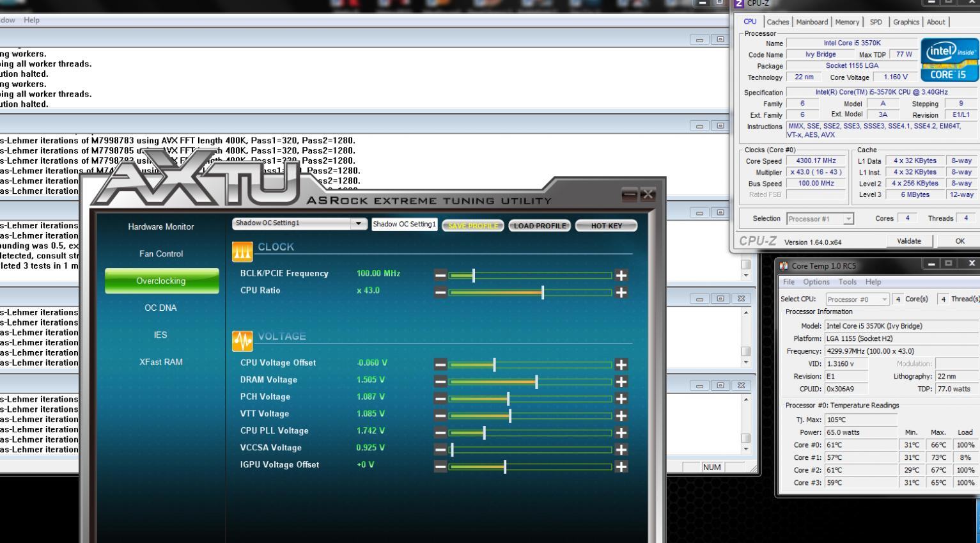Increase VTT Voltage with plus button

[x=621, y=416]
